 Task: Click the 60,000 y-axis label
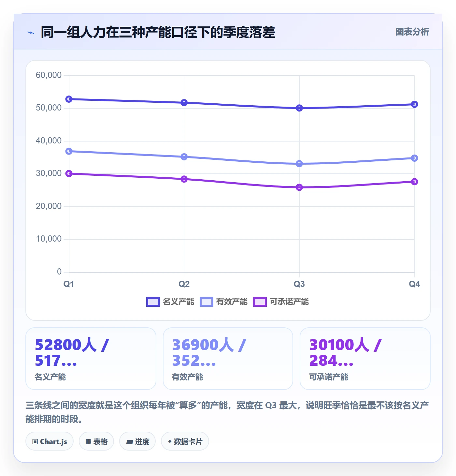click(x=49, y=75)
